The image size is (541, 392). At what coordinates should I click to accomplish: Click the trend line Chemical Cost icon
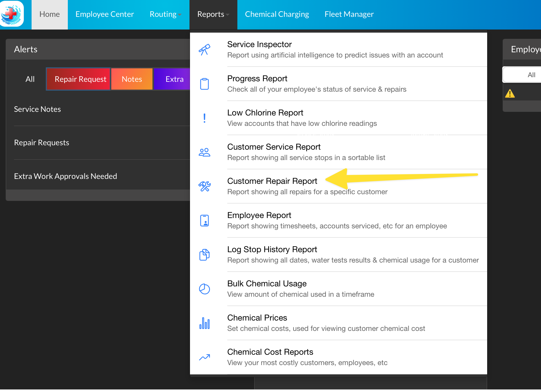coord(204,357)
